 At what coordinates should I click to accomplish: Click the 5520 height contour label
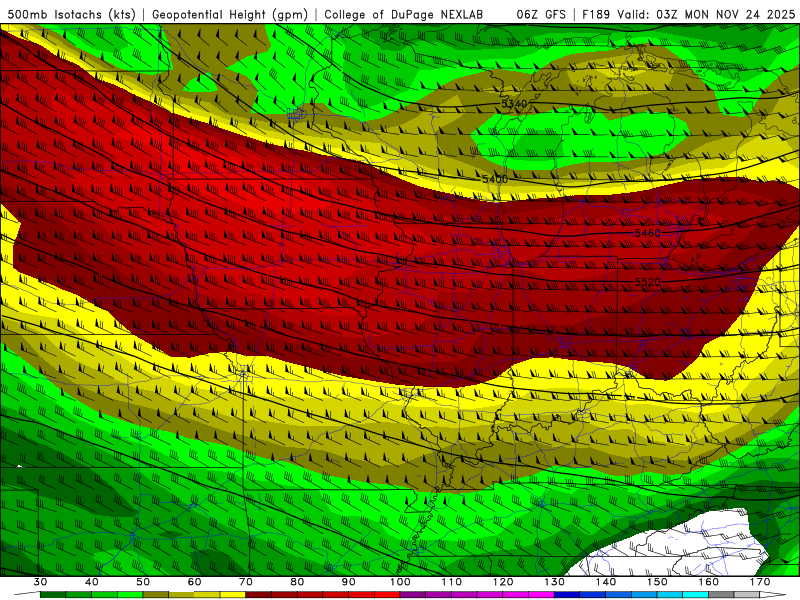coord(647,282)
